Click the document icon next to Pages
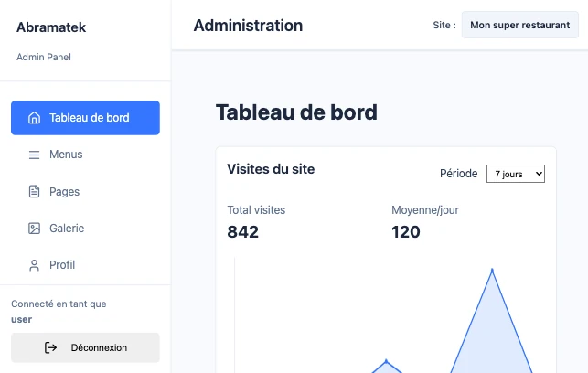The width and height of the screenshot is (588, 373). tap(35, 192)
